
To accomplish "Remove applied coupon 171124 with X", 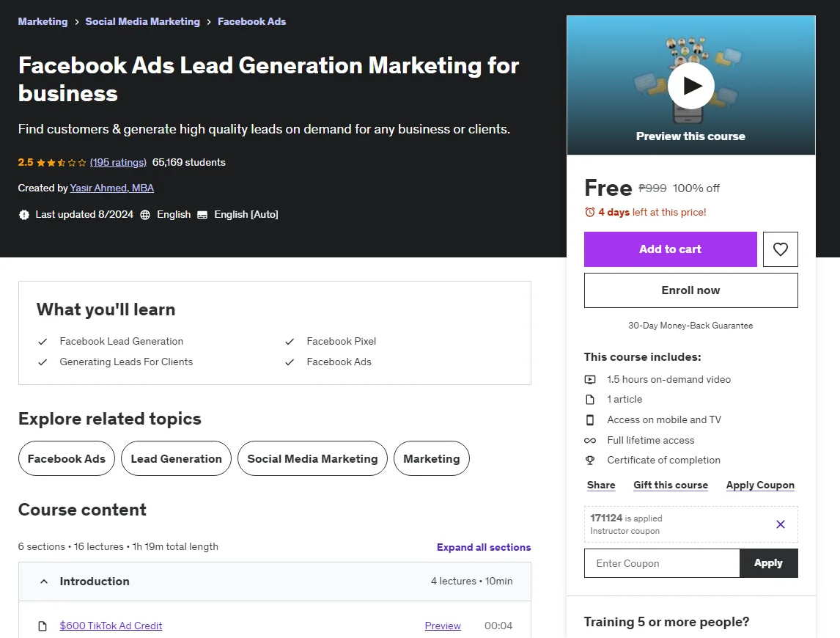I will coord(781,524).
